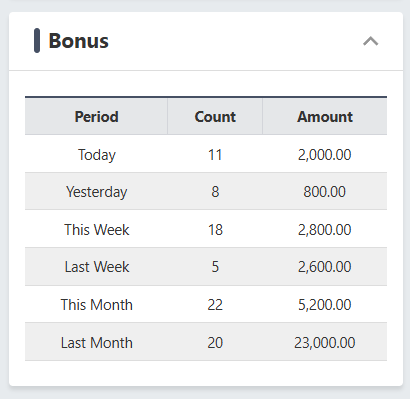
Task: Click Last Month's count value 20
Action: click(x=215, y=343)
